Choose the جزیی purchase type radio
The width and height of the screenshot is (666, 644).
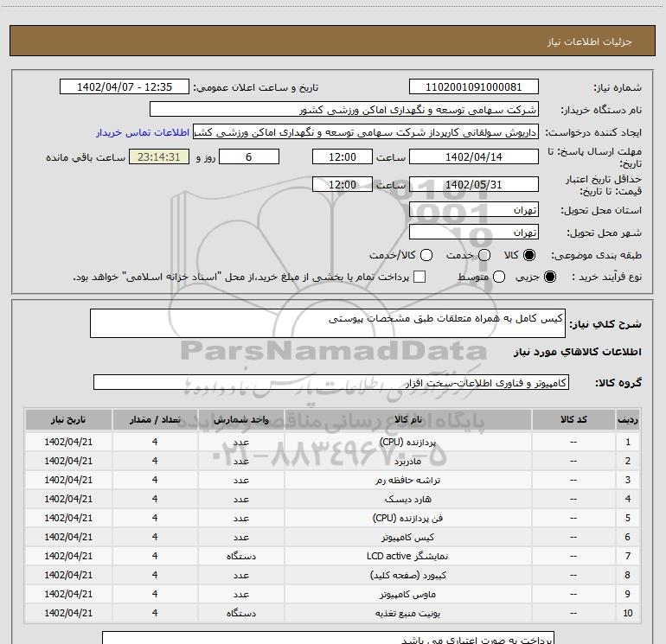click(x=550, y=277)
